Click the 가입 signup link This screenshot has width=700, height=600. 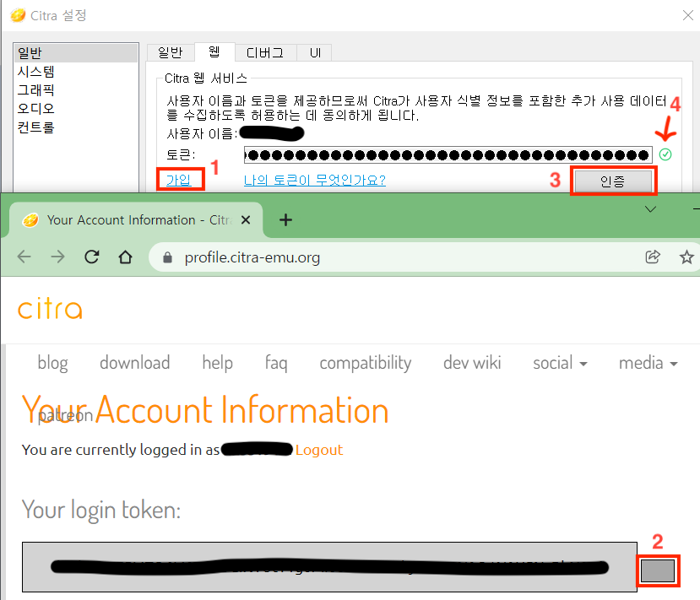coord(178,181)
